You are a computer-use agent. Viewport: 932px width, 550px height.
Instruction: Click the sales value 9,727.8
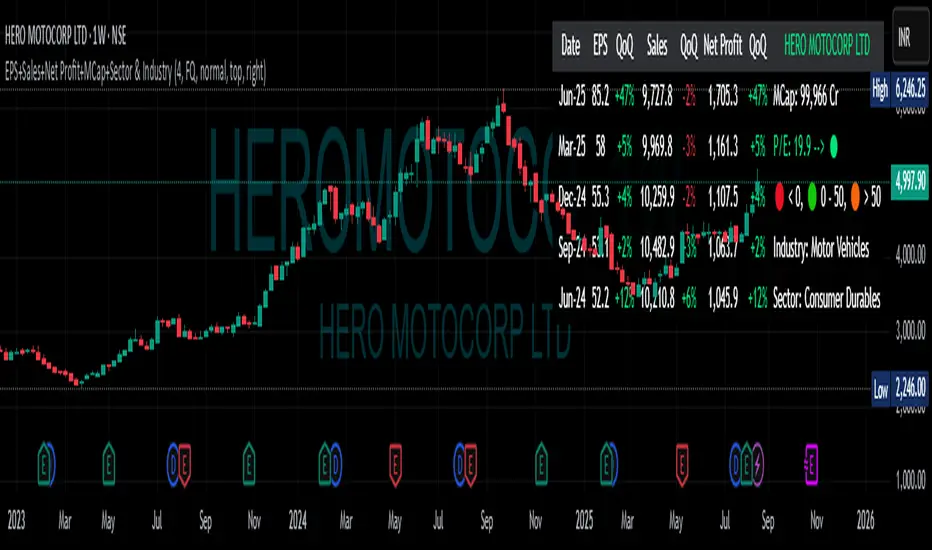pyautogui.click(x=657, y=96)
